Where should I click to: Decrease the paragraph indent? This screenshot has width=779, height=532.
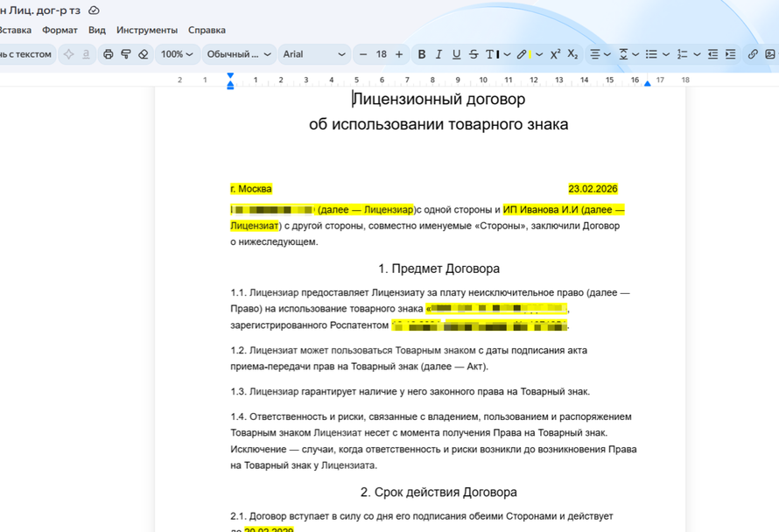712,53
